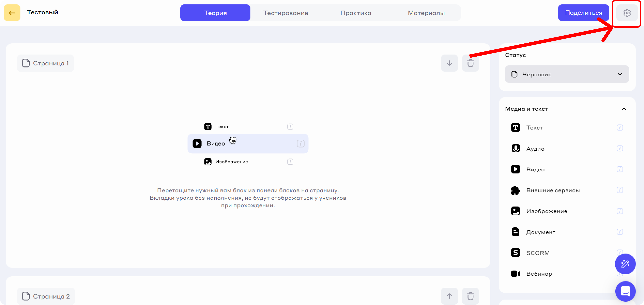
Task: Click the yellow back arrow button
Action: pos(12,13)
